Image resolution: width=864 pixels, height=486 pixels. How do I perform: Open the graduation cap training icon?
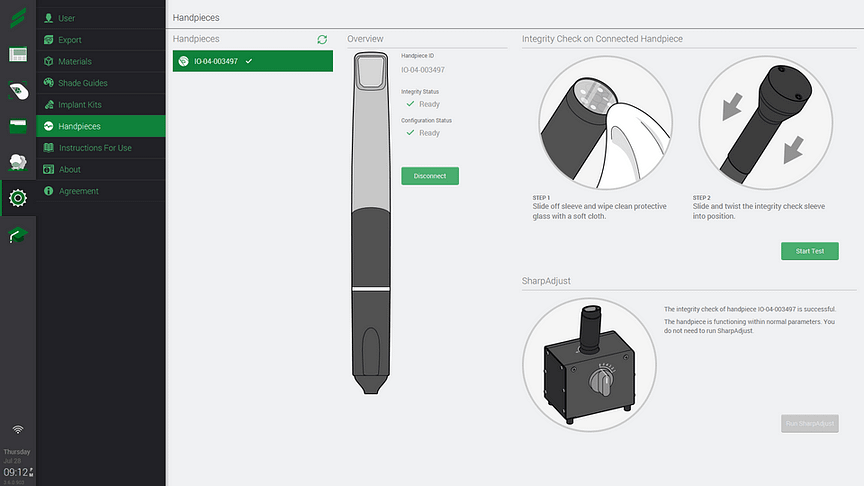[x=18, y=235]
